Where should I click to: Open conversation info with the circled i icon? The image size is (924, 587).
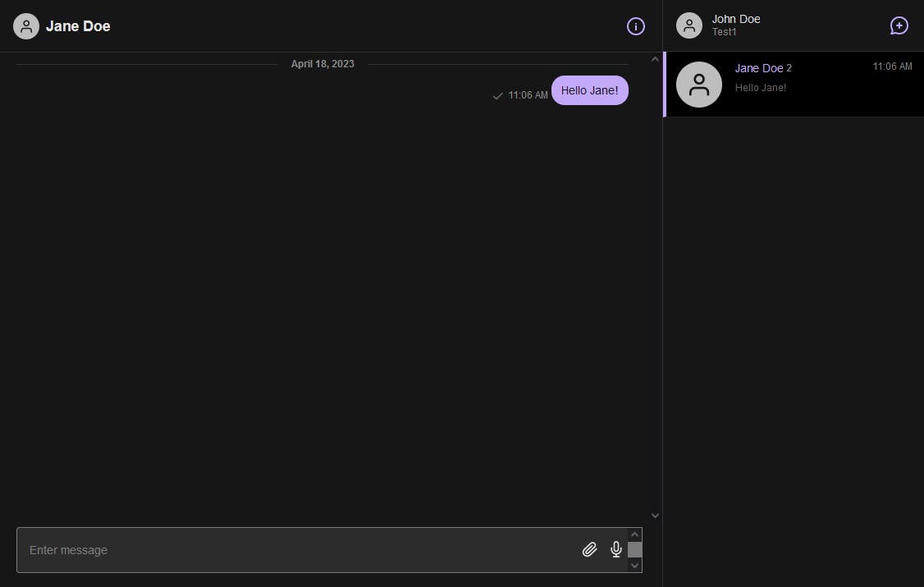click(636, 26)
